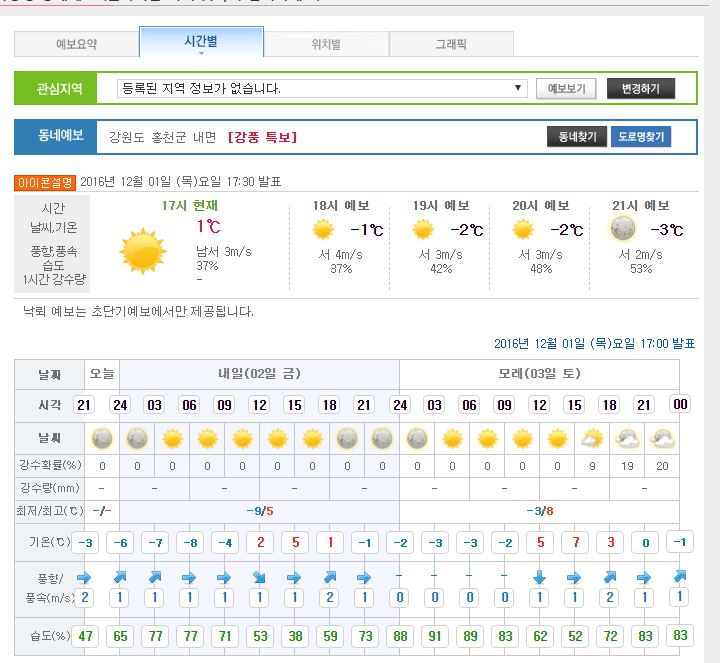Click partly cloudy icon for 모레 15시
Viewport: 720px width, 663px height.
[x=593, y=438]
